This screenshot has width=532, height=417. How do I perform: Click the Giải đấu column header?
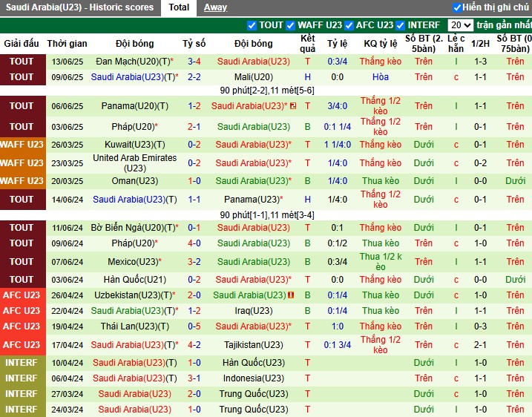pyautogui.click(x=22, y=44)
